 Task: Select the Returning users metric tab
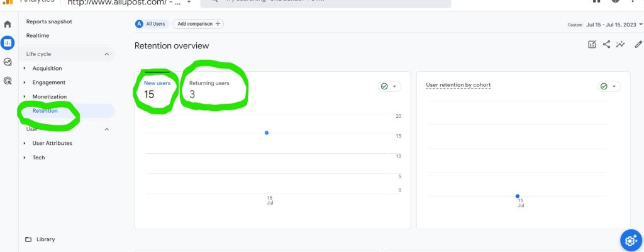tap(209, 89)
